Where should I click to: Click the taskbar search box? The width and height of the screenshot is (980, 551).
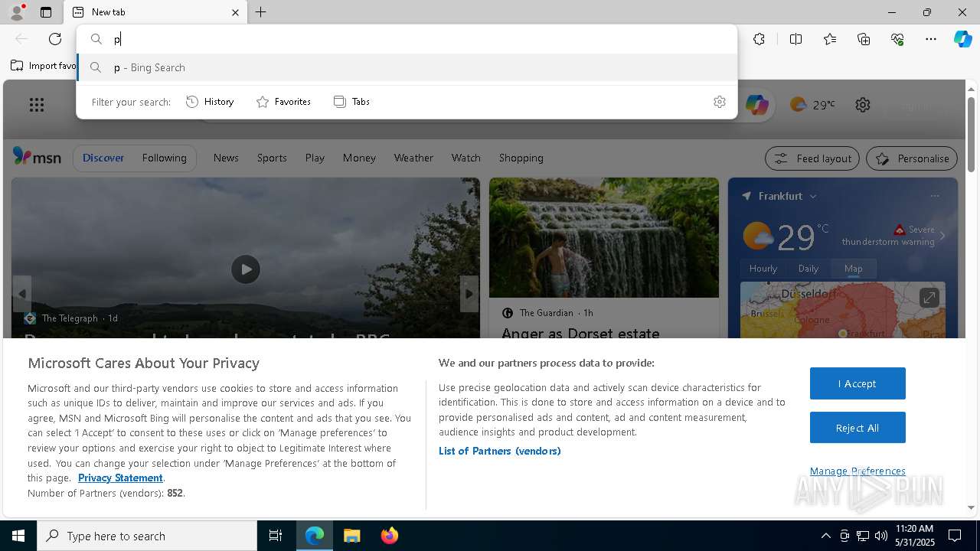(x=147, y=536)
